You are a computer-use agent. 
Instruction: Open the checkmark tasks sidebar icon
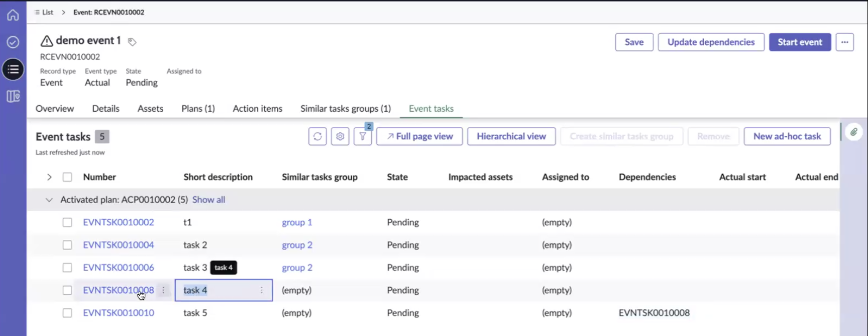click(x=13, y=42)
